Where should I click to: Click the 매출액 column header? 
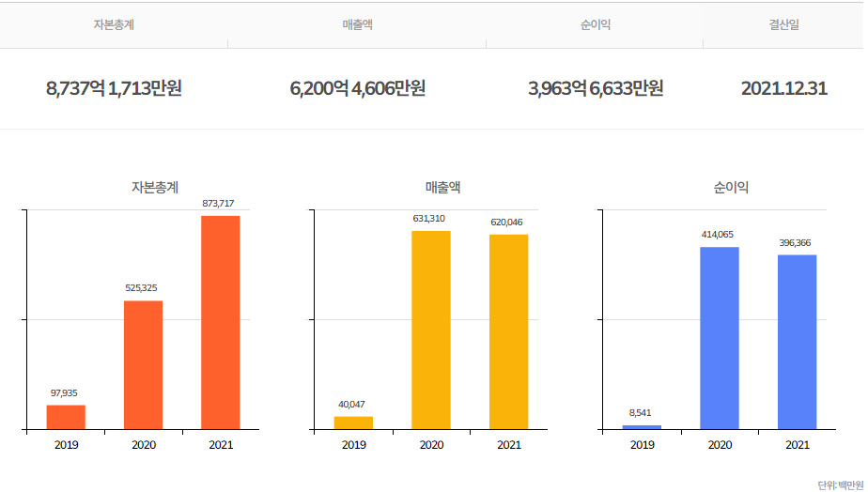[x=357, y=25]
